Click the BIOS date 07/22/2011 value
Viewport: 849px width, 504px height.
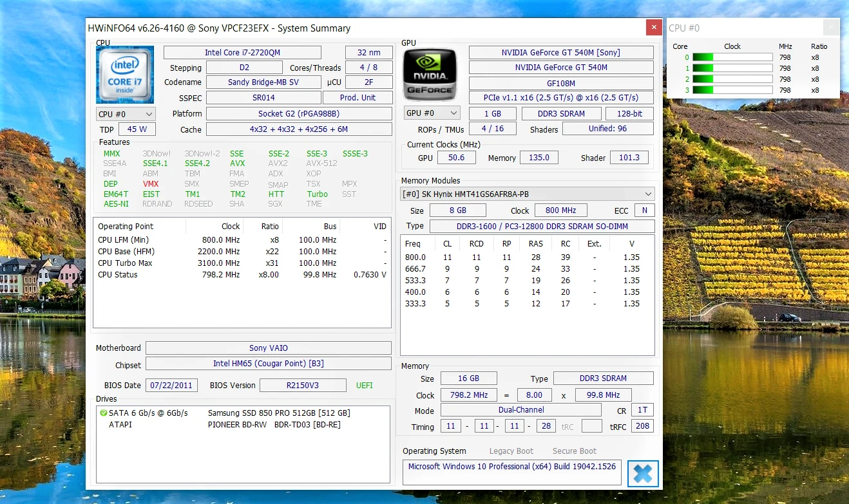[171, 386]
